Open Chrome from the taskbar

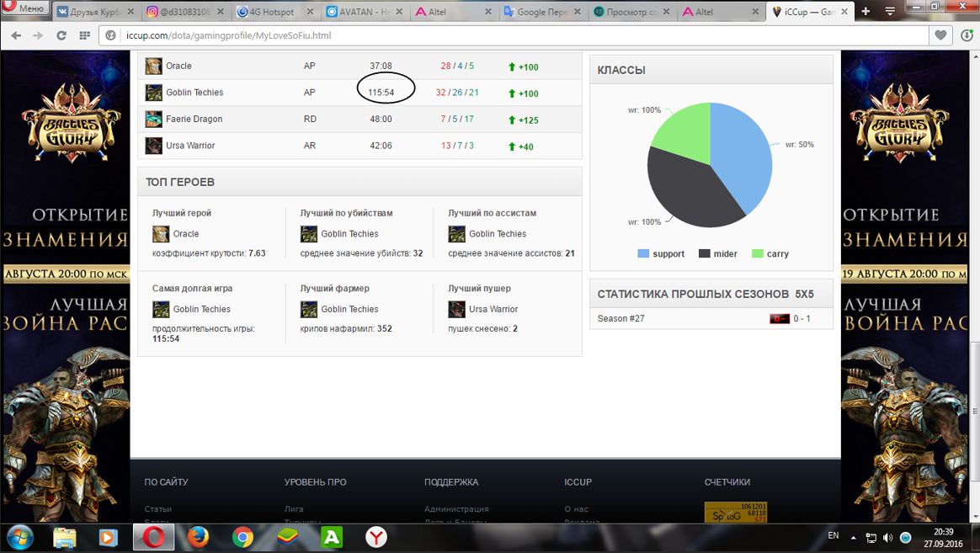(x=242, y=537)
